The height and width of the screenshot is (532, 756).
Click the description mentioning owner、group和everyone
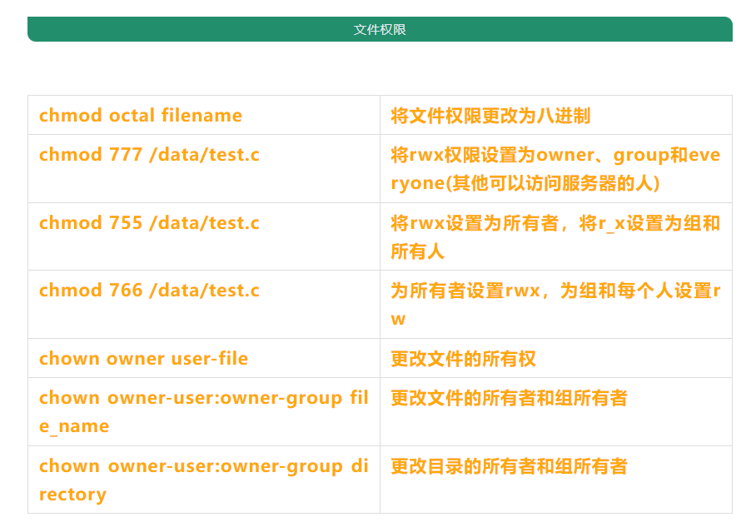pos(555,169)
